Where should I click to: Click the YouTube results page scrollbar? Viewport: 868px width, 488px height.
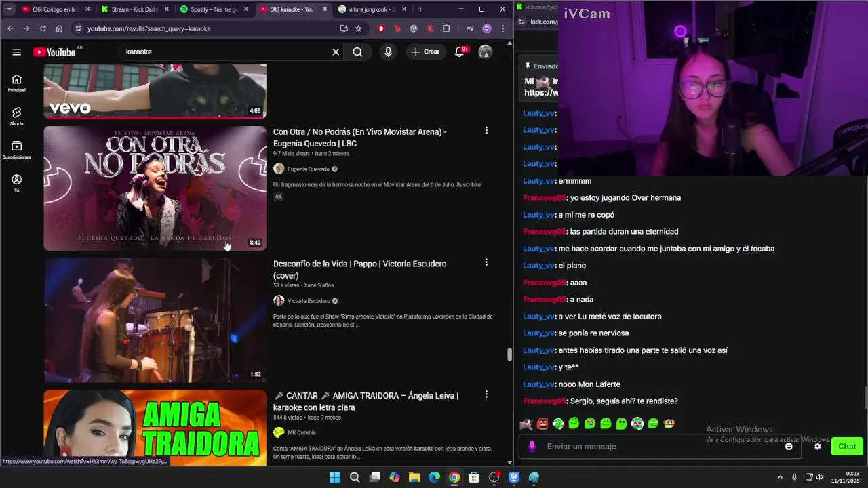pos(509,354)
